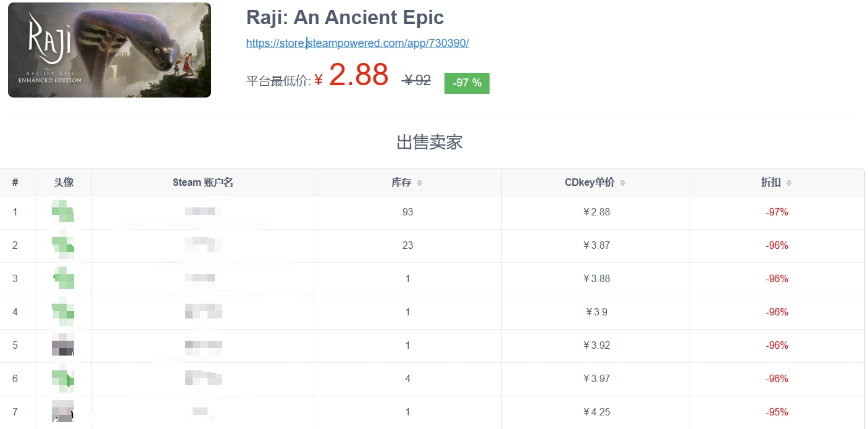
Task: Click the struck-through original price ¥92
Action: 417,80
